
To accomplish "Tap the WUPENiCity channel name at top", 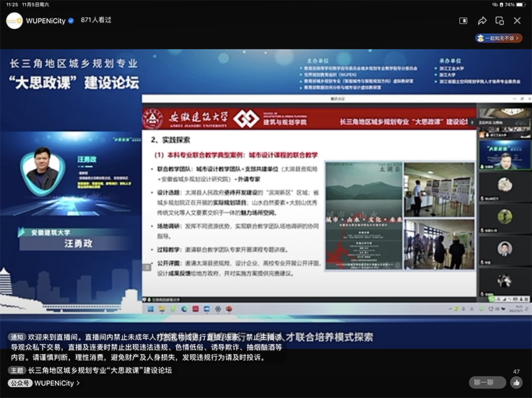I will click(45, 21).
